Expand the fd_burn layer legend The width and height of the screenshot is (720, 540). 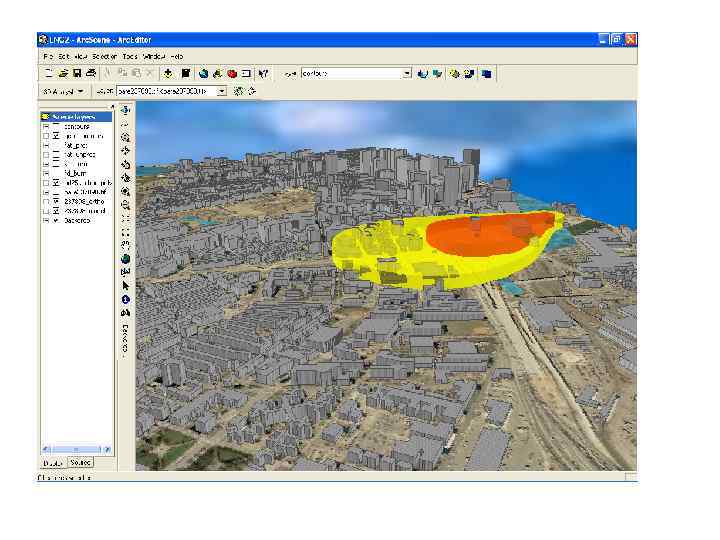click(x=45, y=173)
